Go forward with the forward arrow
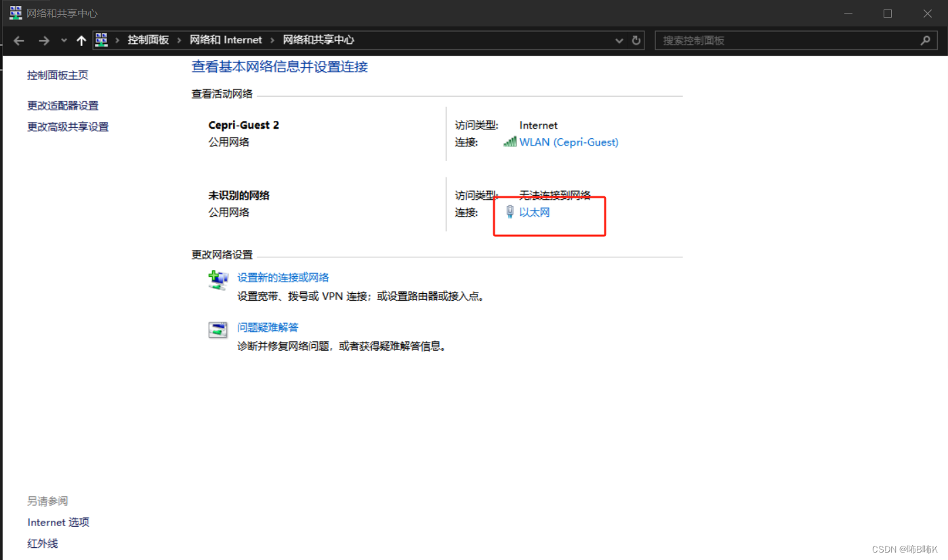This screenshot has width=948, height=560. click(44, 41)
